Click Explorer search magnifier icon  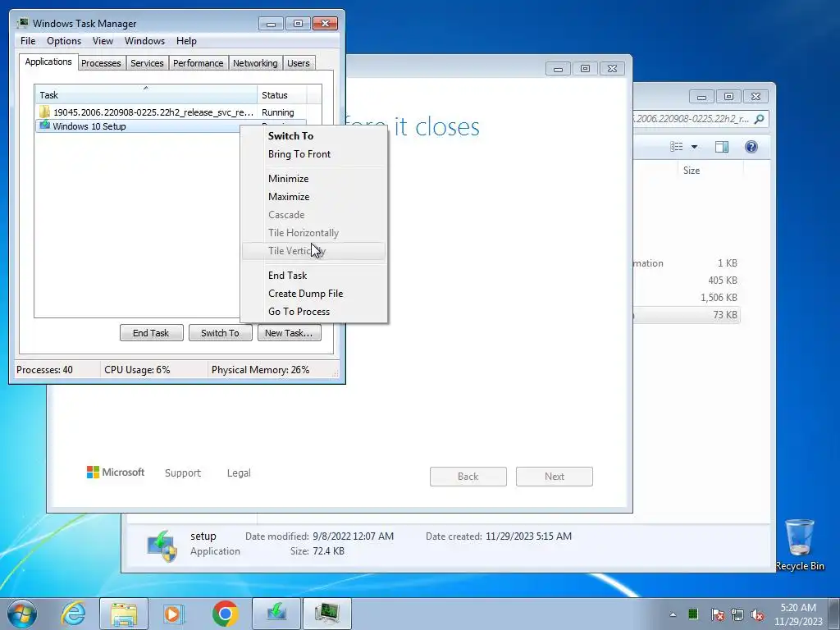(759, 119)
